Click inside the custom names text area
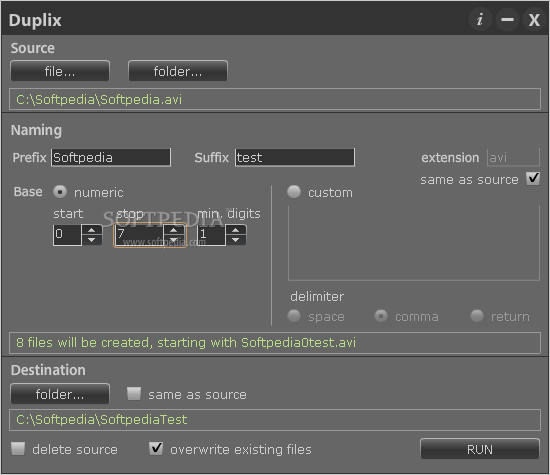 click(x=414, y=243)
